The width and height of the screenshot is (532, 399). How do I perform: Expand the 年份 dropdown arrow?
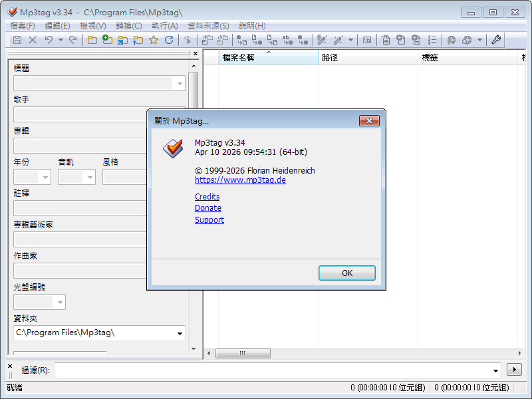45,177
